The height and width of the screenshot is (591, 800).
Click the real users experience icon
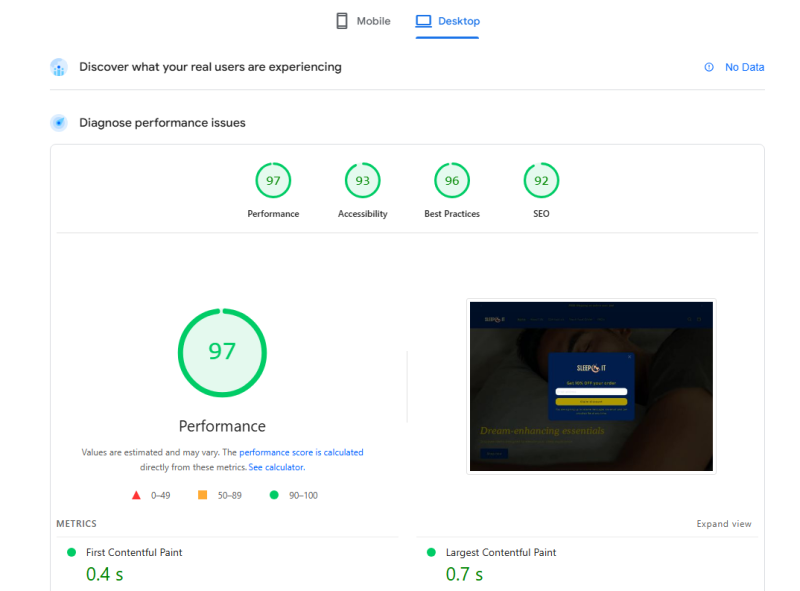[x=59, y=67]
